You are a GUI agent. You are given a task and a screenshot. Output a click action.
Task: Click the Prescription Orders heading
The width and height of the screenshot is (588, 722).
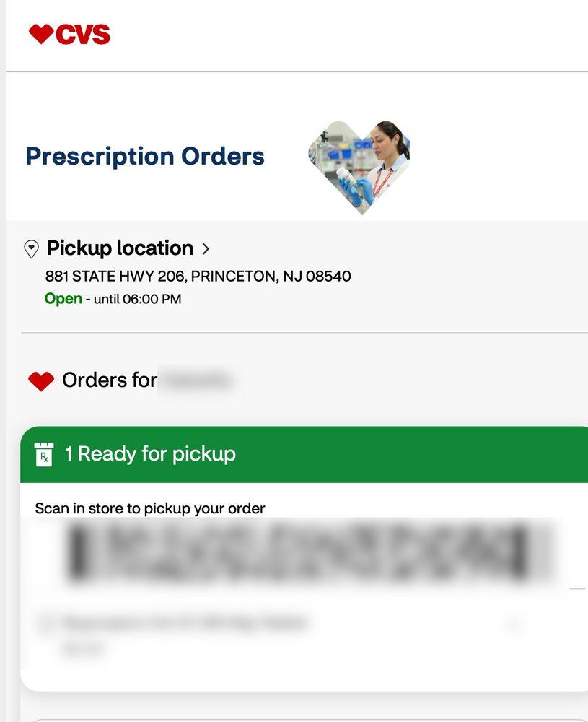click(145, 156)
